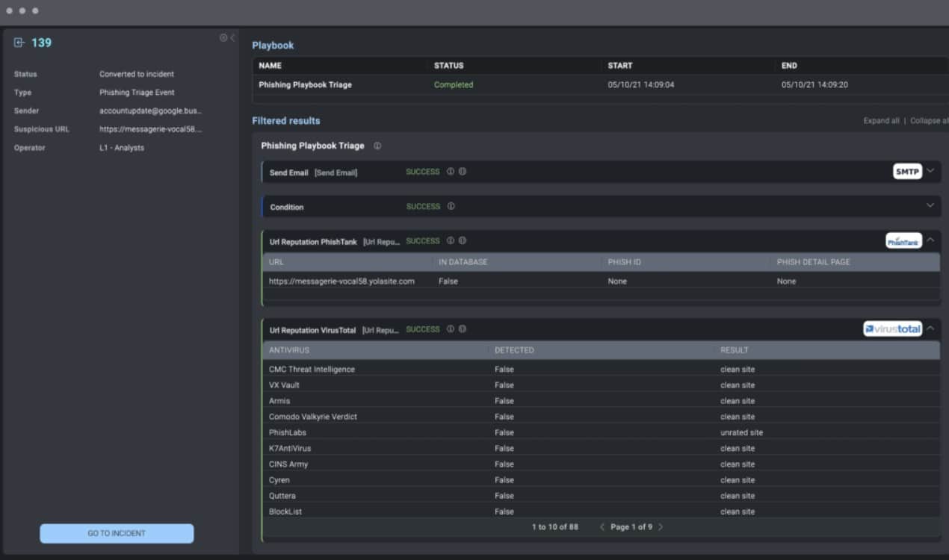Viewport: 949px width, 560px height.
Task: Click the Condition step title
Action: 287,207
